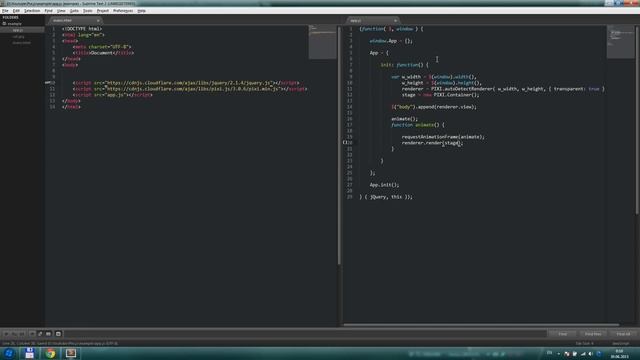
Task: Open the Preferences menu
Action: pyautogui.click(x=123, y=11)
